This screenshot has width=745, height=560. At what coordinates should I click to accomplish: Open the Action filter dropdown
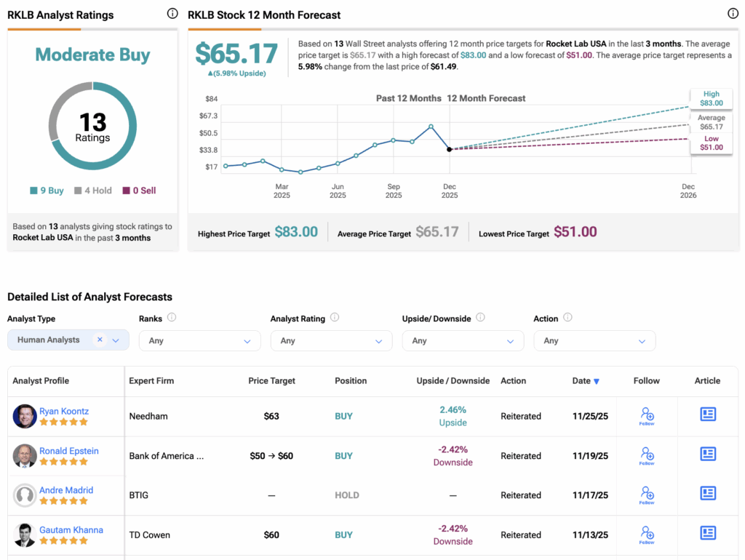pos(594,340)
